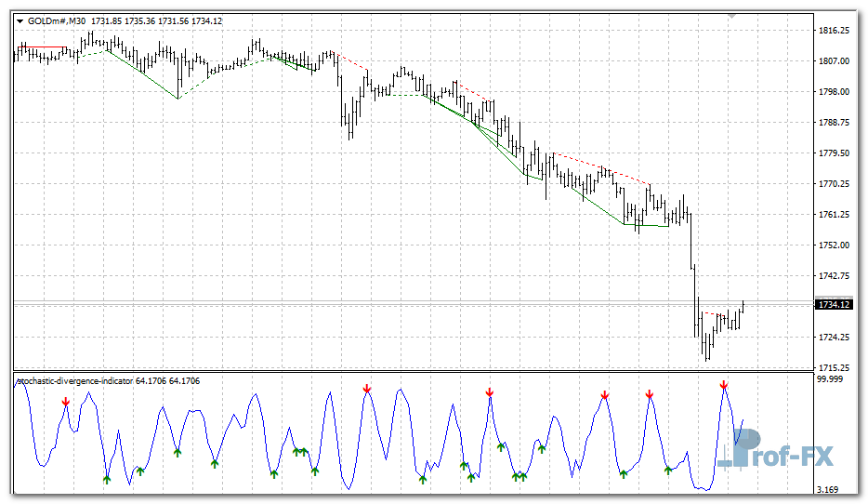Click the triangle arrow beside GOLDm#,M30 title
The image size is (868, 504).
(20, 20)
